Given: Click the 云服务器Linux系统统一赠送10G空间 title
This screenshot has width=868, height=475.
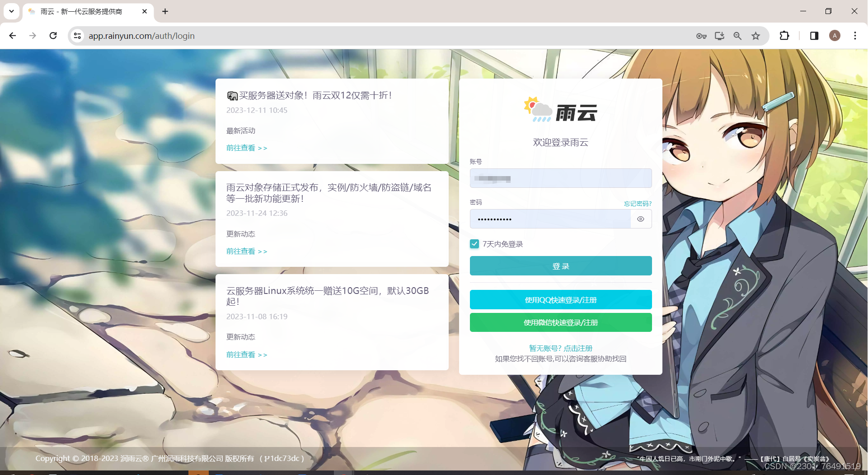Looking at the screenshot, I should [x=328, y=296].
